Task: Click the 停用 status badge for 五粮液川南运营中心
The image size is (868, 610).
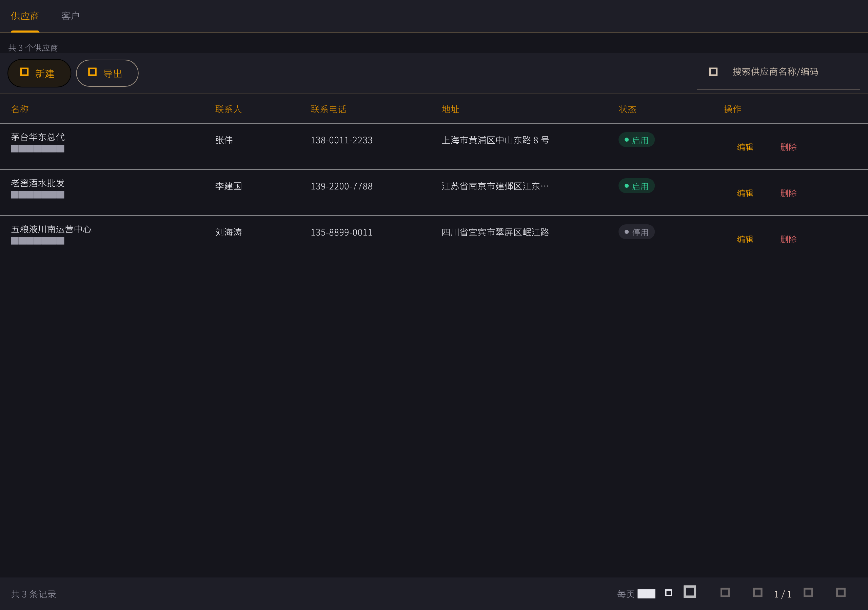Action: (x=637, y=232)
